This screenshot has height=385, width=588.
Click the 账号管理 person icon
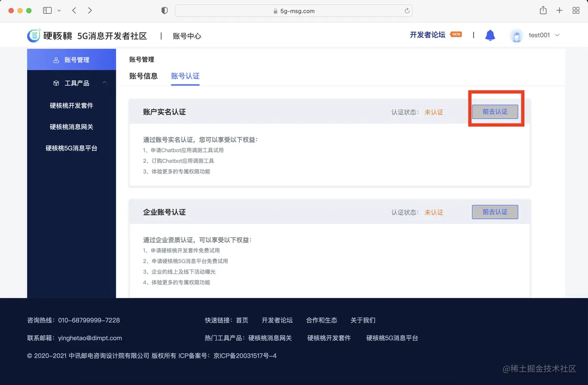(x=56, y=60)
